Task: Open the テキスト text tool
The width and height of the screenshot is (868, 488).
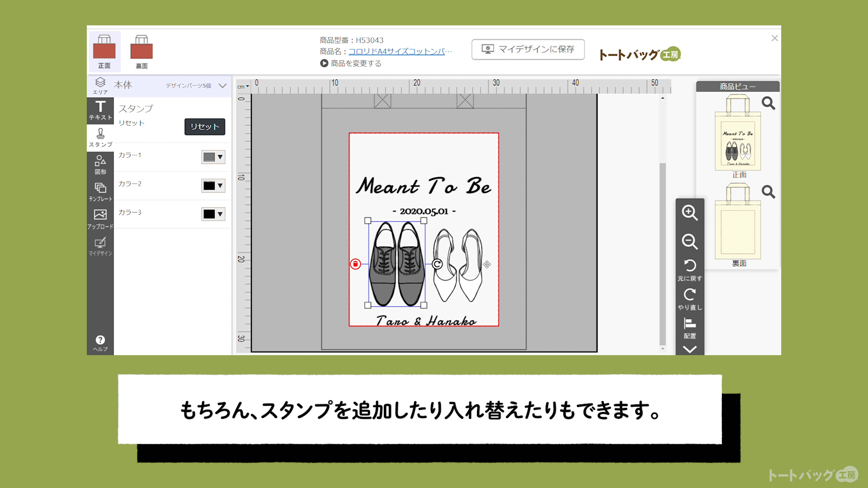Action: (x=100, y=110)
